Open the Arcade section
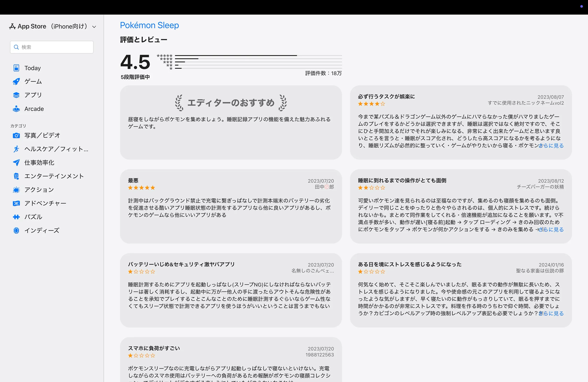 (x=34, y=109)
